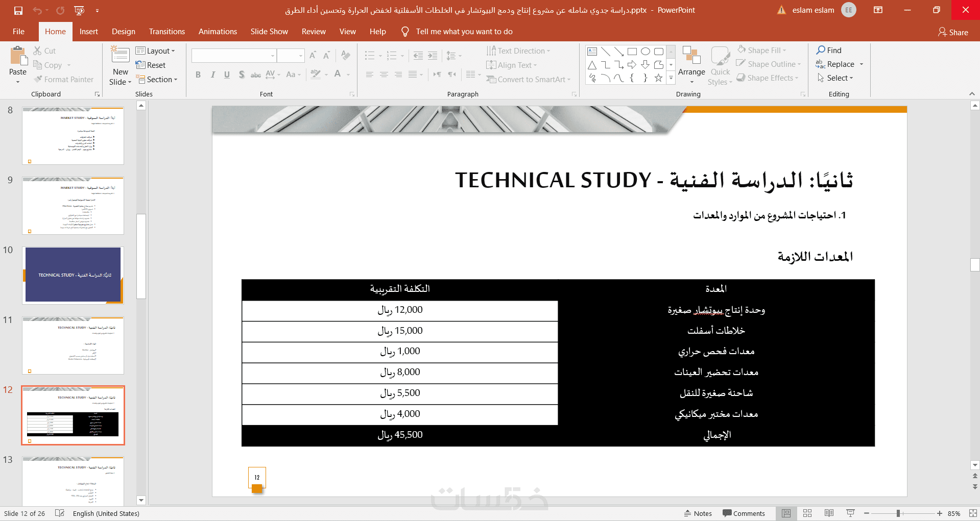Toggle right text alignment

coord(398,75)
